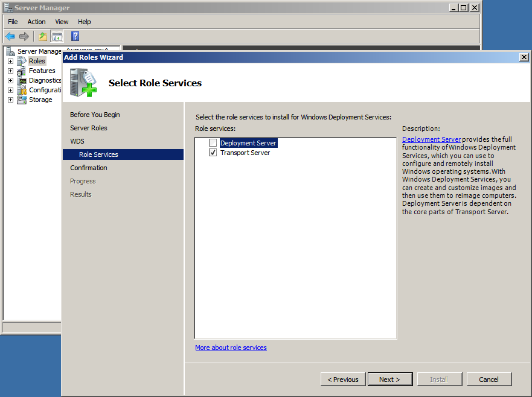The width and height of the screenshot is (532, 397).
Task: Select the Features label in the tree
Action: (42, 71)
